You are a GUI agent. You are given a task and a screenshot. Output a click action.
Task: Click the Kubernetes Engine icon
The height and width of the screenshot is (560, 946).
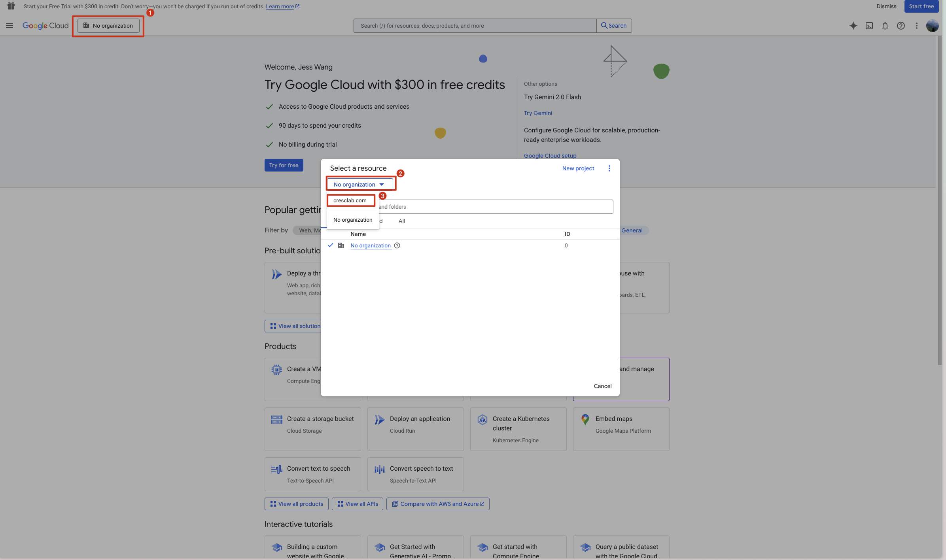(x=482, y=420)
